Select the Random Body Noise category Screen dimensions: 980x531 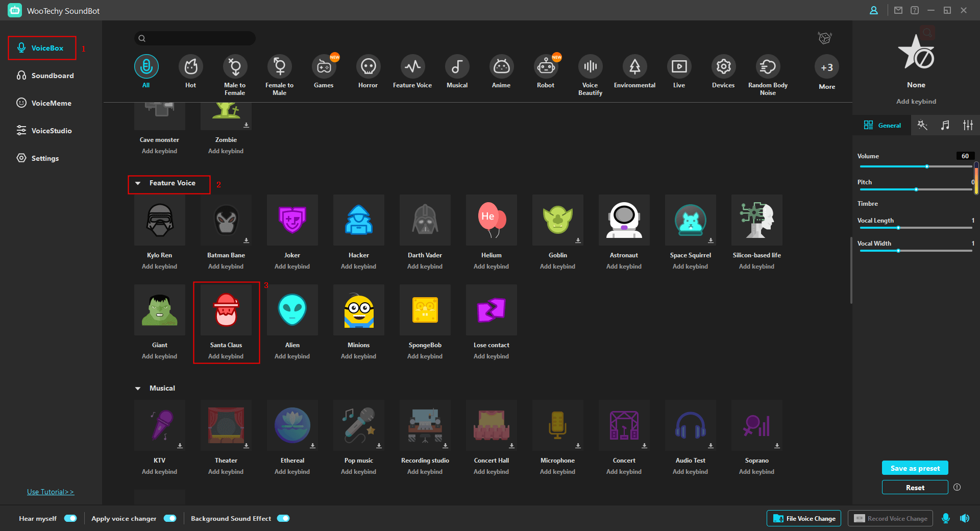point(768,66)
